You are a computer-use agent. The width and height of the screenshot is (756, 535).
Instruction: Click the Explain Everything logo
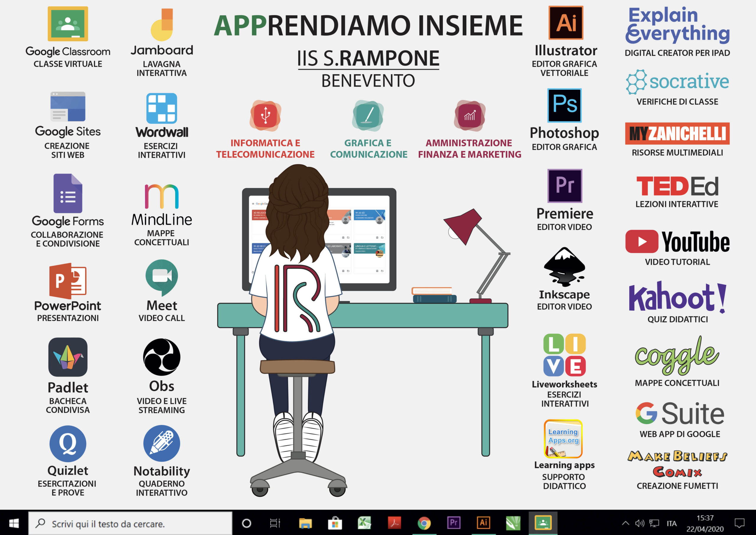(x=677, y=25)
